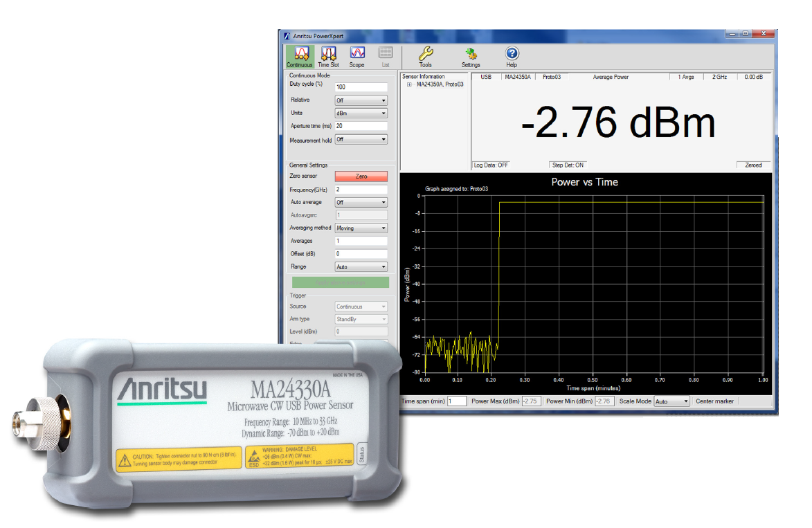
Task: Open the Tools wrench icon
Action: (x=425, y=57)
